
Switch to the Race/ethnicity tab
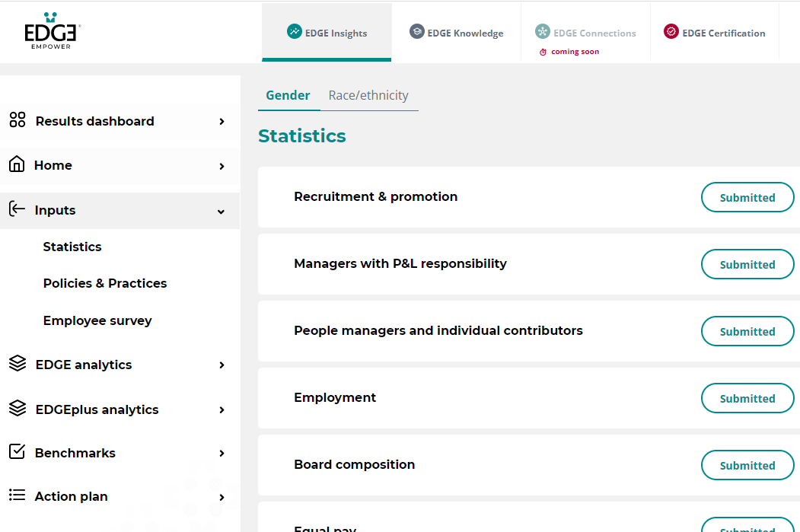368,95
